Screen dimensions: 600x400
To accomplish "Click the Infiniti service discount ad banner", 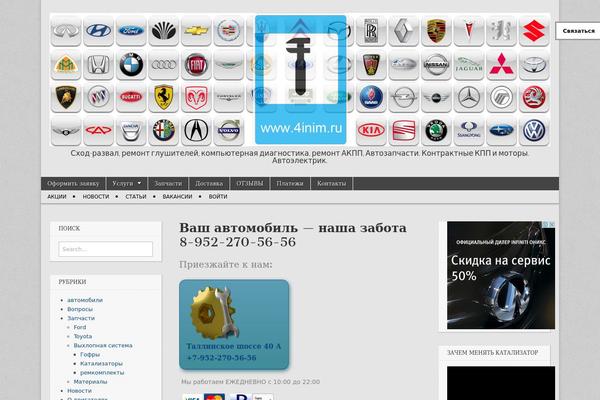I will pyautogui.click(x=501, y=275).
